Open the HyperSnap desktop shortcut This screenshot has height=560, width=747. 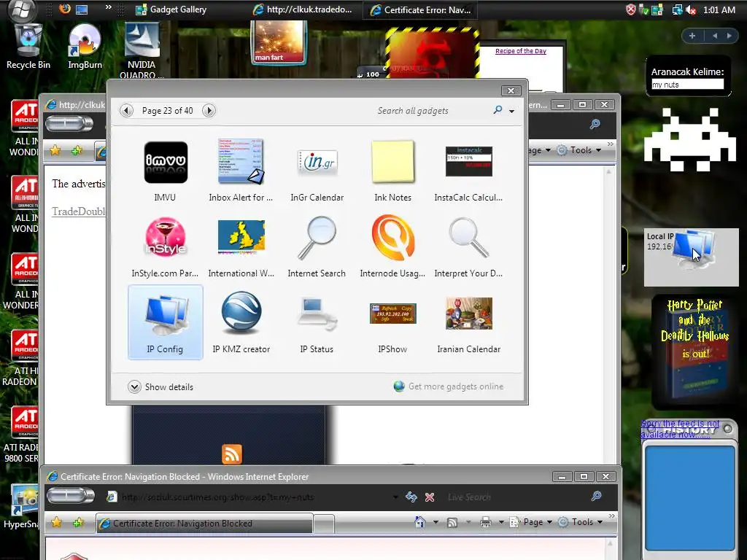tap(21, 507)
